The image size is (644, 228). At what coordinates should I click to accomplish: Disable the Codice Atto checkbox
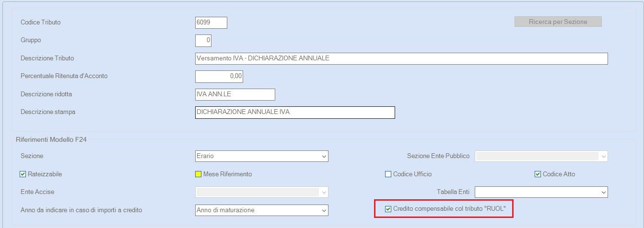[x=538, y=174]
